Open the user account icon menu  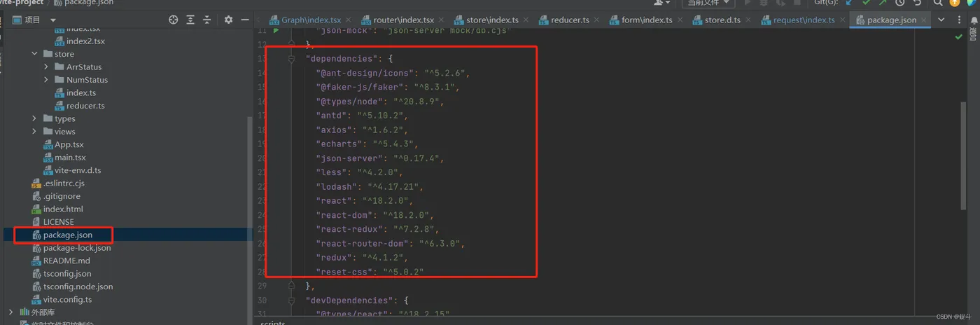tap(660, 3)
